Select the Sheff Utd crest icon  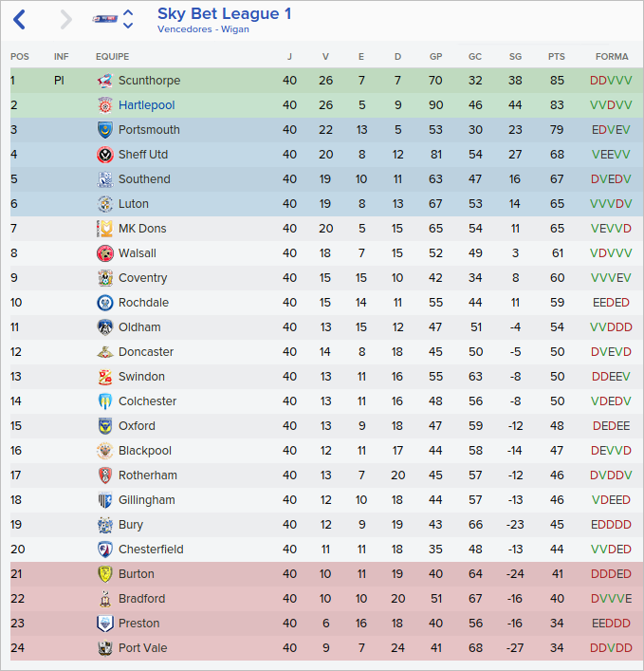coord(104,155)
